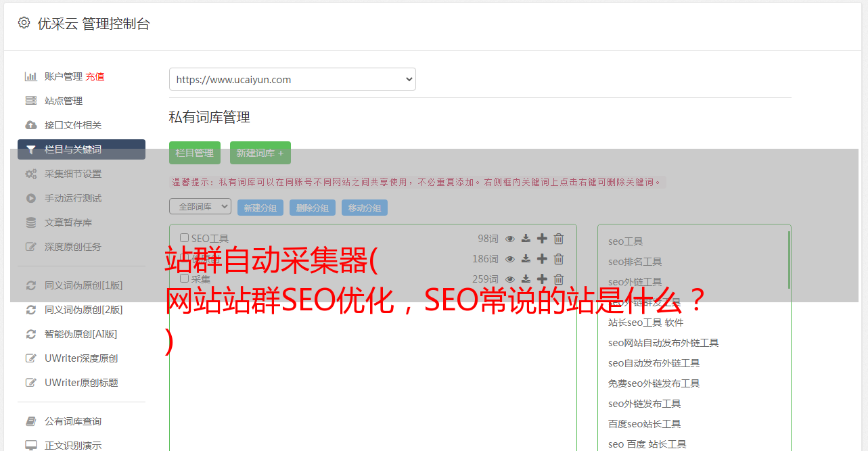Delete the SEO工具 word library
Screen dimensions: 868x451
pos(559,239)
